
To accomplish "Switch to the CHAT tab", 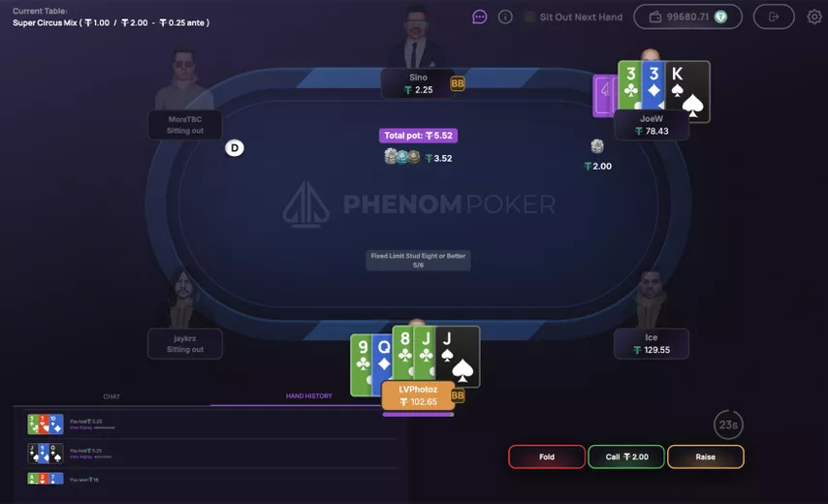I will click(111, 396).
